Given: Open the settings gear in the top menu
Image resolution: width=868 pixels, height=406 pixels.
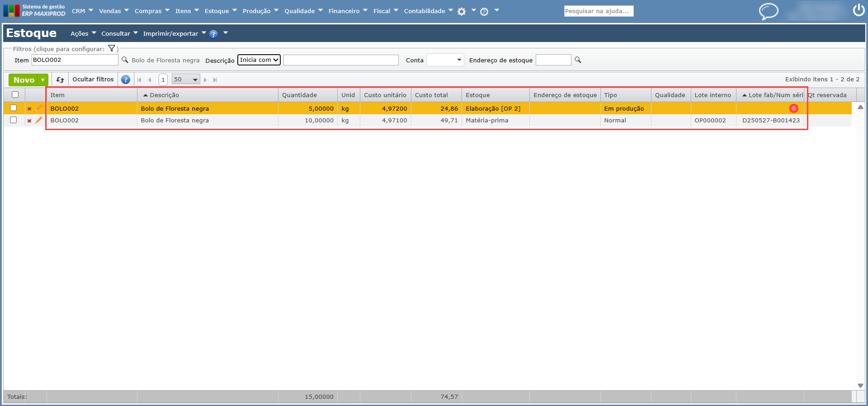Looking at the screenshot, I should pos(462,12).
